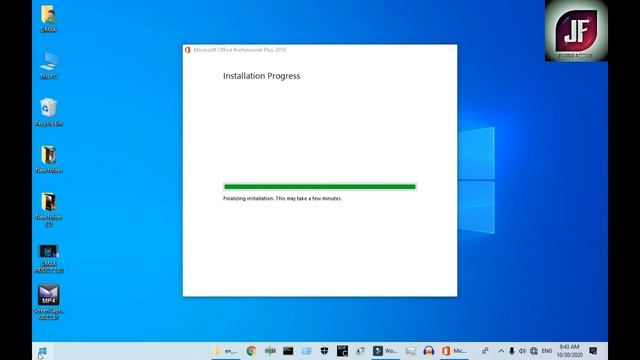Image resolution: width=640 pixels, height=360 pixels.
Task: Switch the ENG input language indicator
Action: click(547, 351)
